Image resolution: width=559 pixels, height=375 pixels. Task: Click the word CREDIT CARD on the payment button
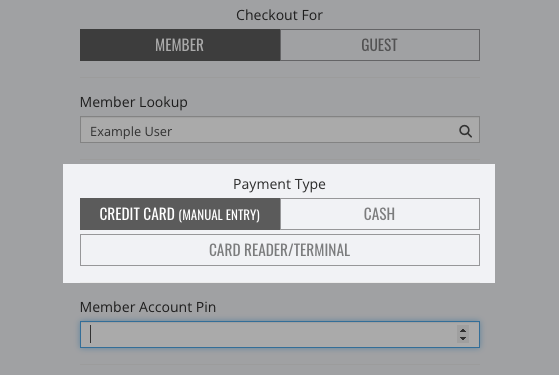[x=137, y=214]
